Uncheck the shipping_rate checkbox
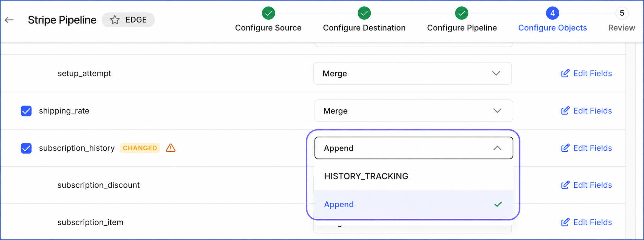644x240 pixels. (x=26, y=111)
